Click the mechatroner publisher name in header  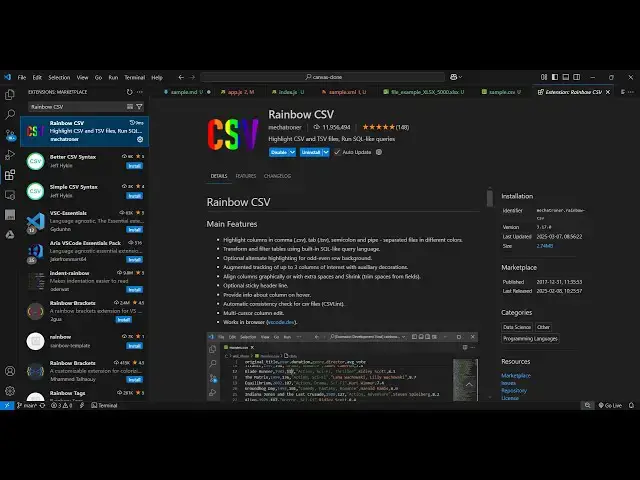point(285,127)
